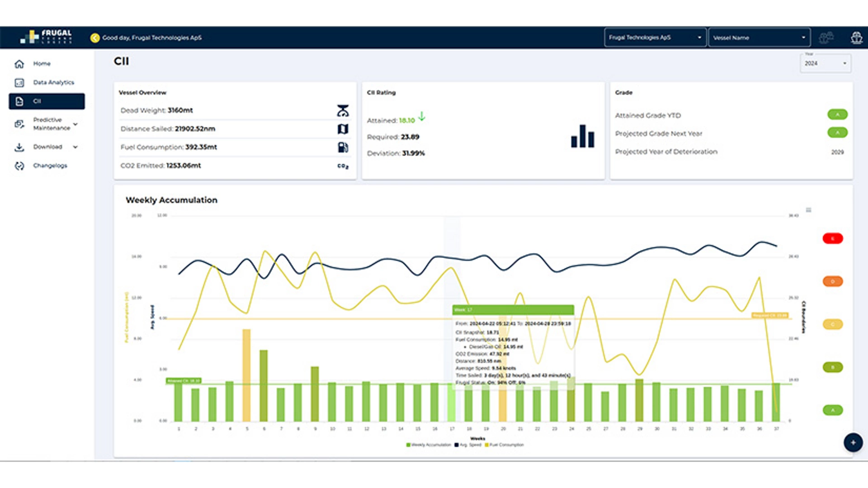Open Changelogs using its sidebar icon
This screenshot has height=488, width=868.
pyautogui.click(x=19, y=165)
